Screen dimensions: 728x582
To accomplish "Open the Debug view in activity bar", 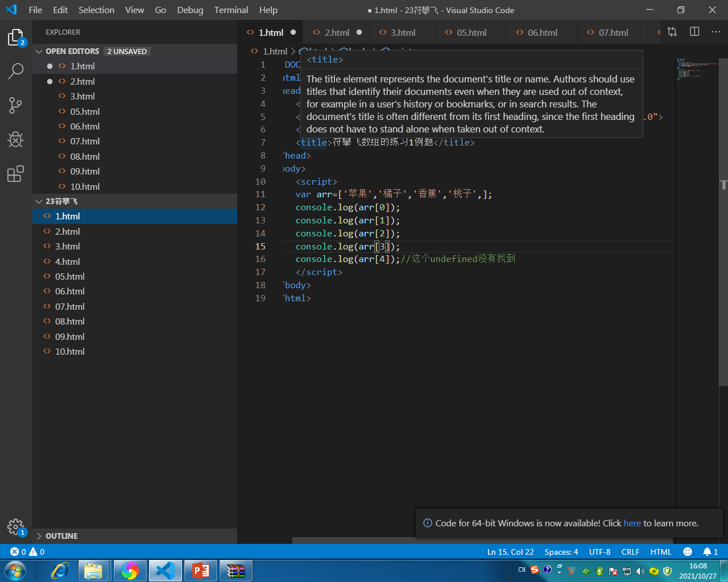I will 16,139.
